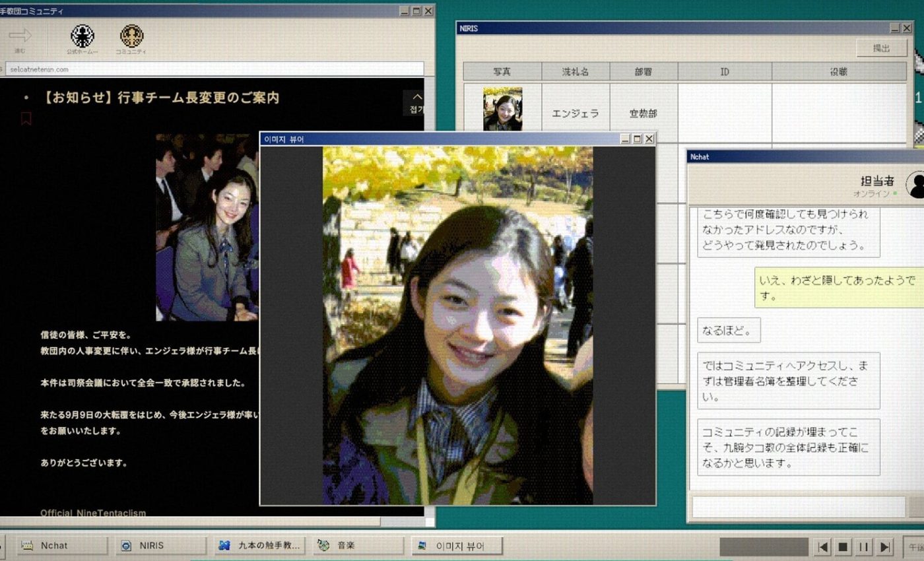Viewport: 924px width, 561px height.
Task: Click the 役職 column header in NIRIS
Action: [839, 71]
